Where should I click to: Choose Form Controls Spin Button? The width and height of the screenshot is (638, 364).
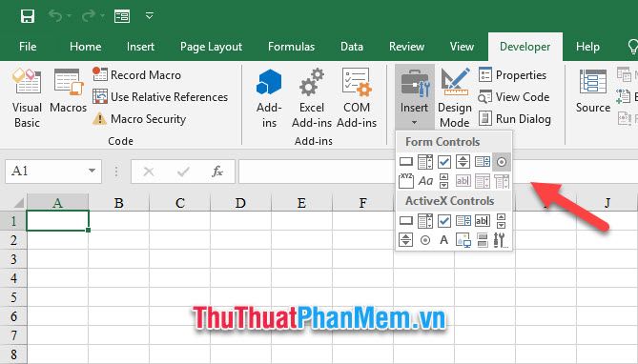coord(463,161)
